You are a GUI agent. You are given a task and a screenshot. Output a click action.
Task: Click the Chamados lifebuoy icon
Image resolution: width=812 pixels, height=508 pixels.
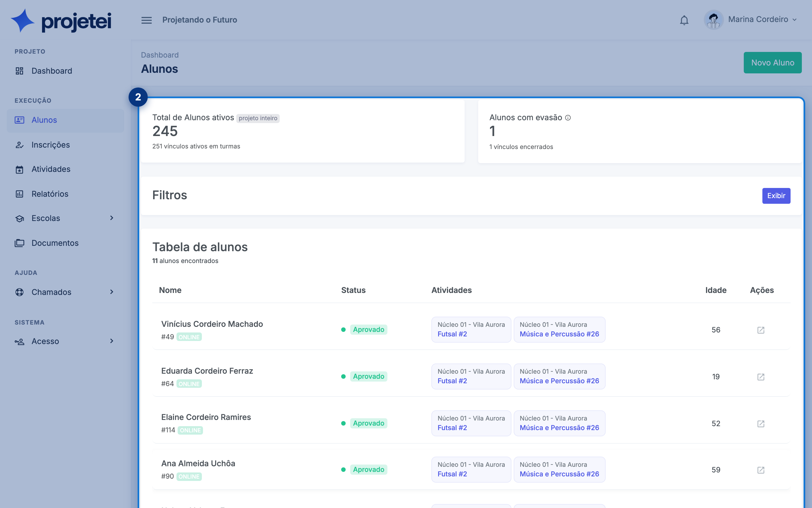pyautogui.click(x=19, y=292)
